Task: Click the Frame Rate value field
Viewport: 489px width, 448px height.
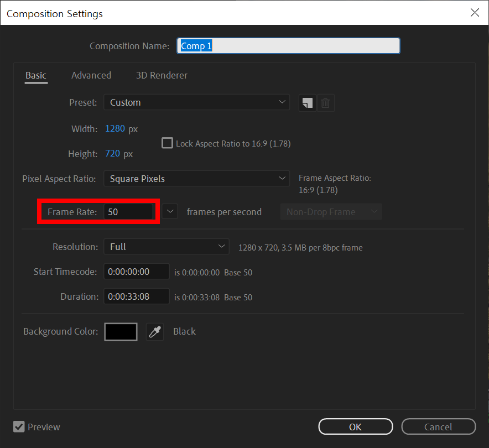Action: (x=128, y=212)
